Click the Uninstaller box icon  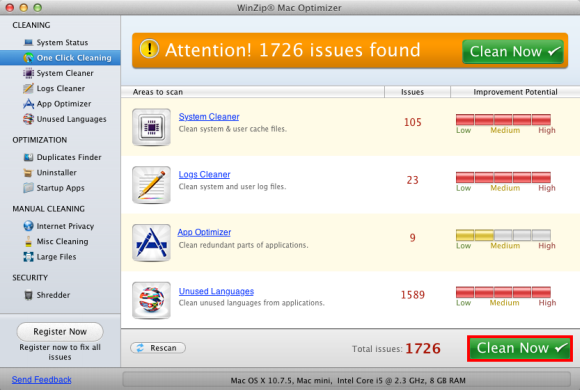(x=28, y=172)
